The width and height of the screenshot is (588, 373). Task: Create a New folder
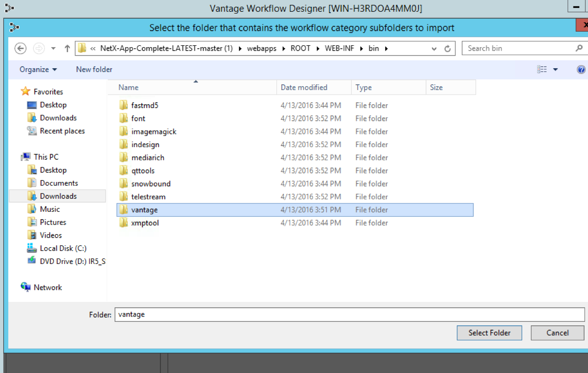pos(94,69)
